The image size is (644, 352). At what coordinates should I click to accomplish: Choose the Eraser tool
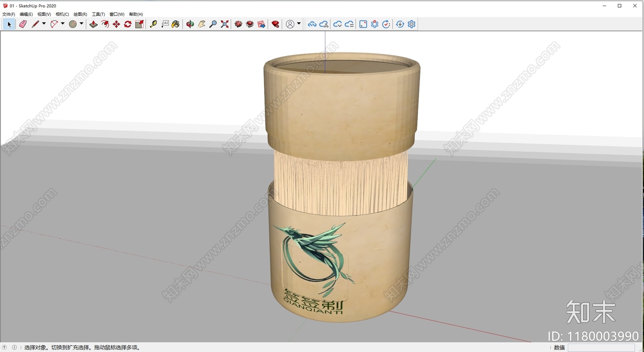23,24
